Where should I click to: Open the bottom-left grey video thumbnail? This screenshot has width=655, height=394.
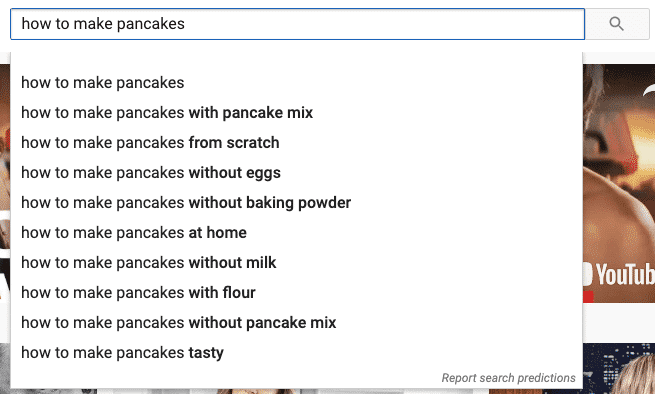[x=5, y=369]
